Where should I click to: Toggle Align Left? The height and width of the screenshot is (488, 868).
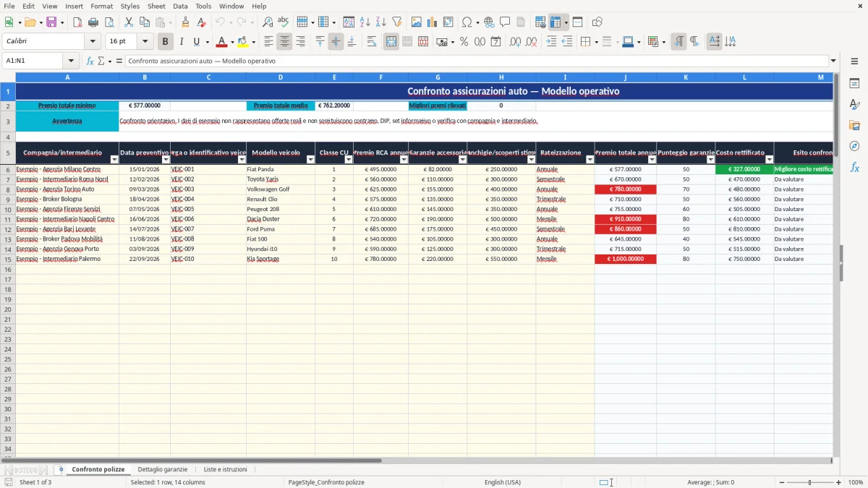point(268,42)
